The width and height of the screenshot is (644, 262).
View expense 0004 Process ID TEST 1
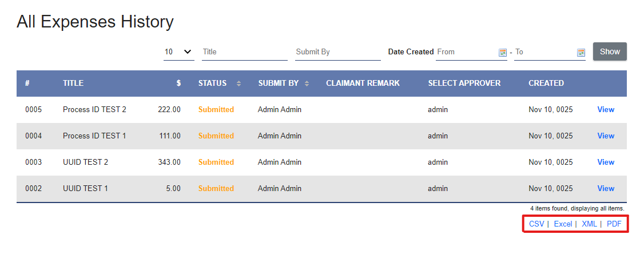click(606, 136)
